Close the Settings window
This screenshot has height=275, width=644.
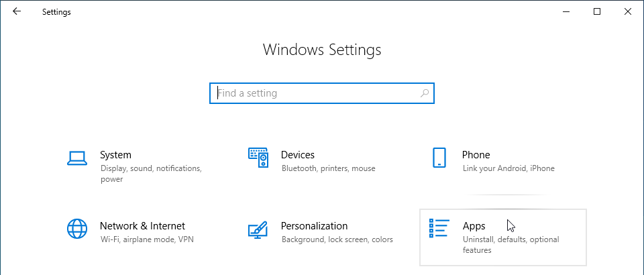click(628, 12)
